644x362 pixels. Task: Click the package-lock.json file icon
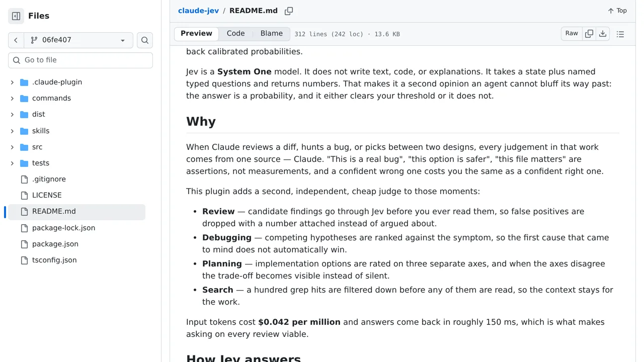tap(24, 228)
